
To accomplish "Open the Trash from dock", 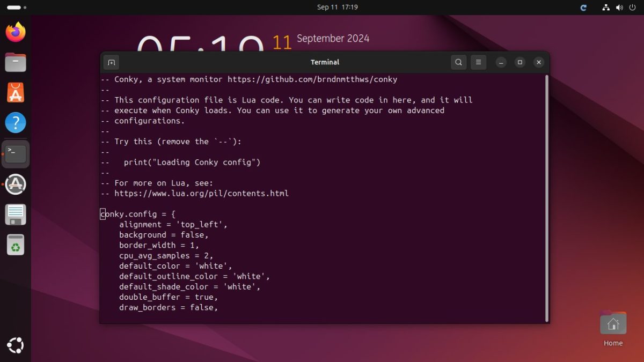I will [x=16, y=245].
